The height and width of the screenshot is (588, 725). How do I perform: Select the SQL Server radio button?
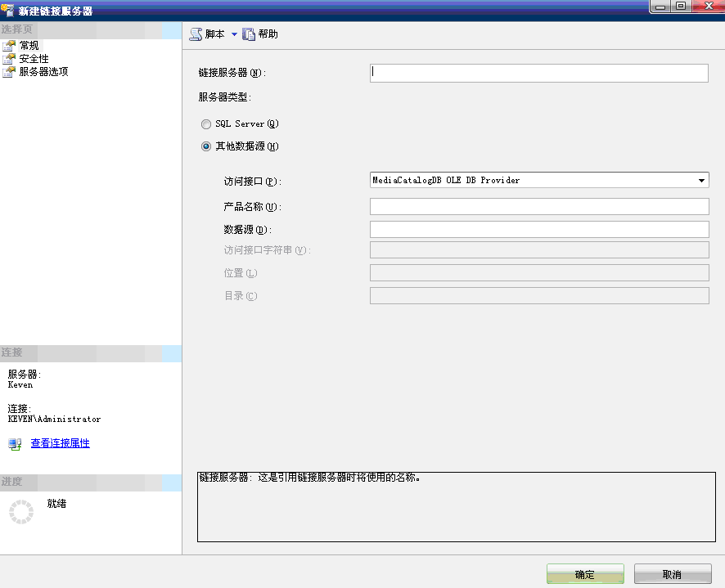[206, 124]
